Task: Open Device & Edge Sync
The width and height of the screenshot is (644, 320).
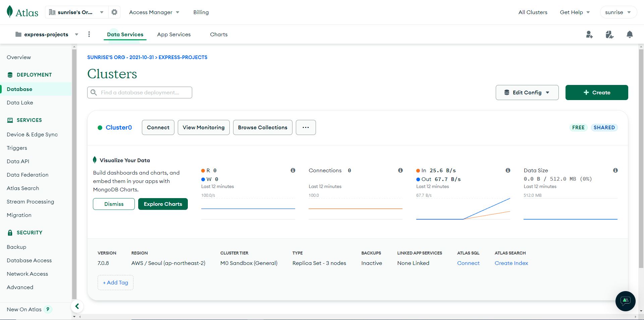Action: tap(32, 134)
